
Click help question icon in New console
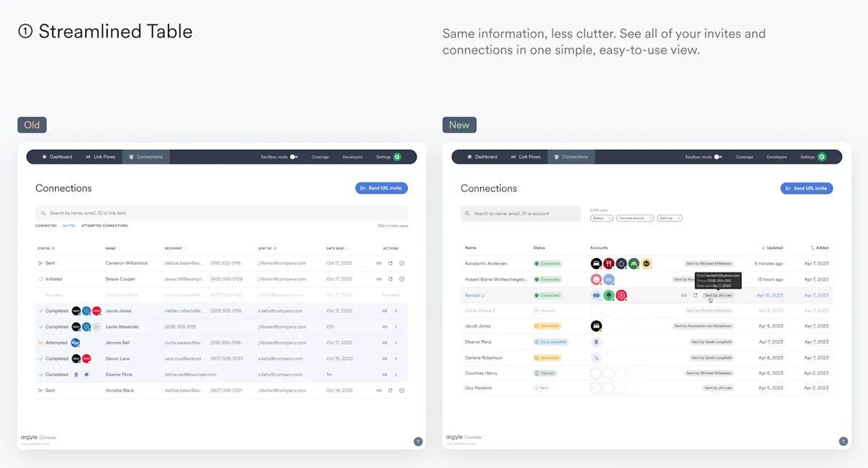pos(843,441)
